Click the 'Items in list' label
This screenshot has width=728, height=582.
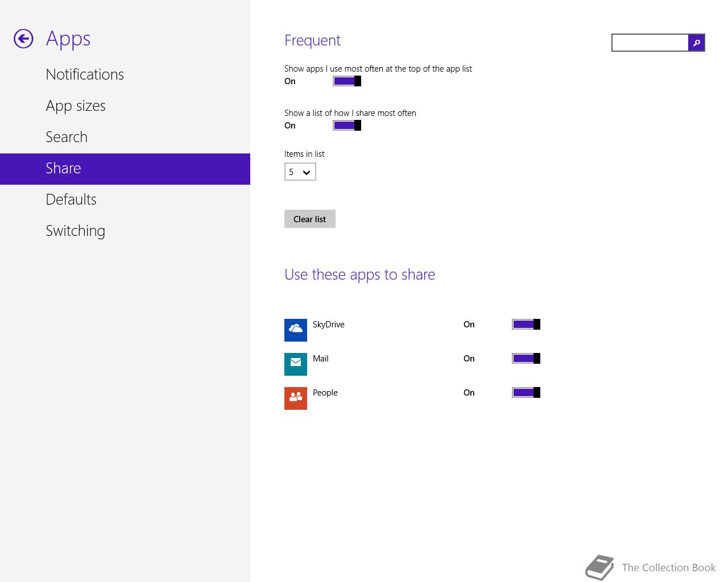point(304,154)
